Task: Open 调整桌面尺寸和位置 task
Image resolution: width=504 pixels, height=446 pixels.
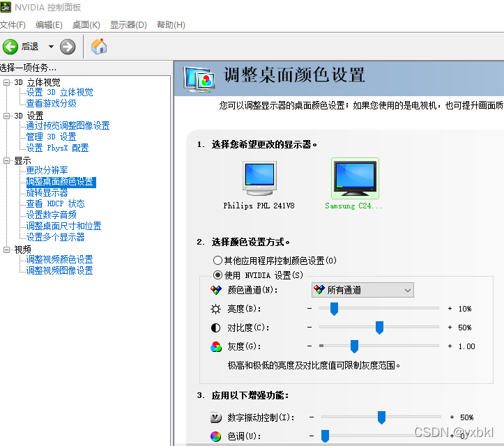Action: pyautogui.click(x=63, y=226)
